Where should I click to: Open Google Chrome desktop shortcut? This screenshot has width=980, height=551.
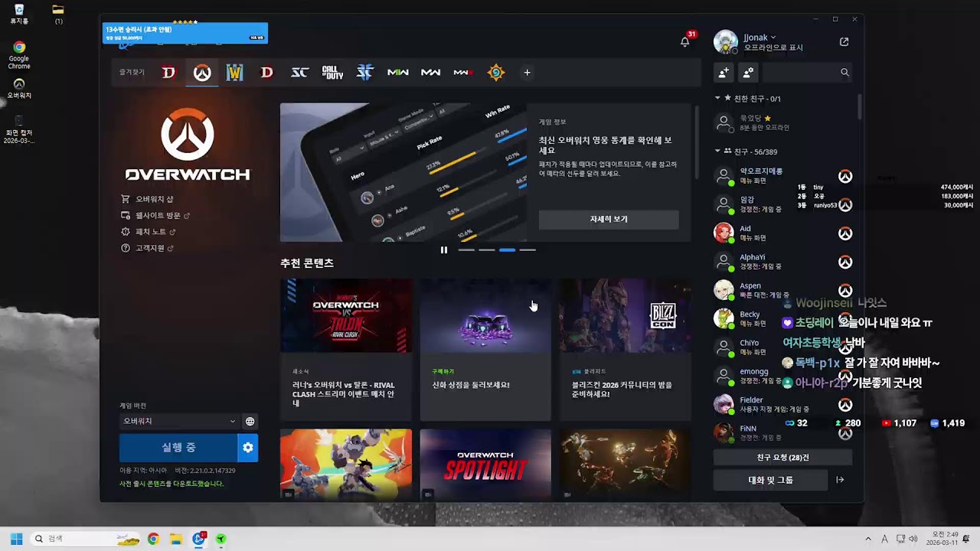click(x=19, y=56)
